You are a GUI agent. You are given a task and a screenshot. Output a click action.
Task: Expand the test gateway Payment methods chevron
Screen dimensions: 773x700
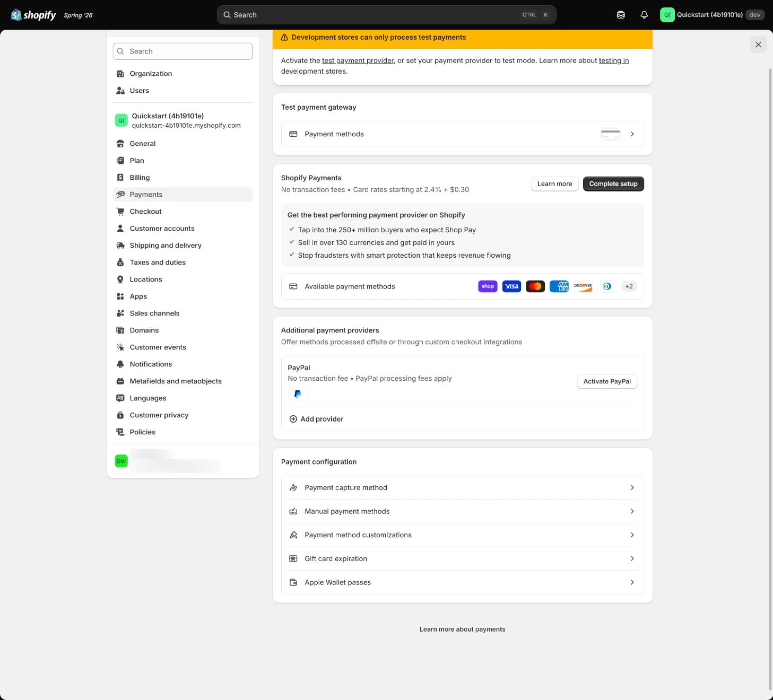[x=632, y=134]
